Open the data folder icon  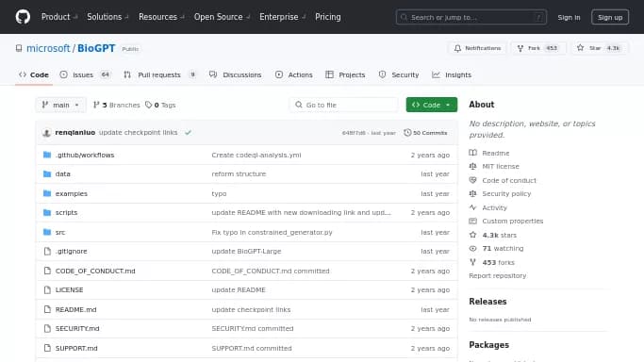(x=47, y=174)
